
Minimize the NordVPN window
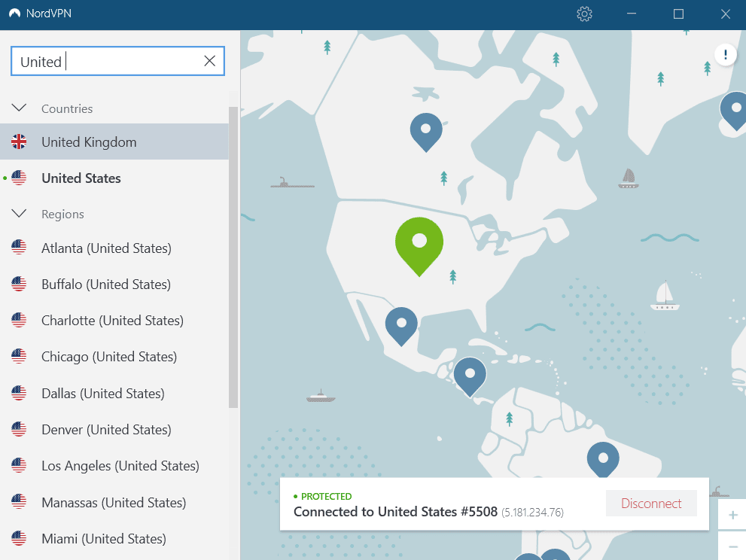click(x=632, y=14)
